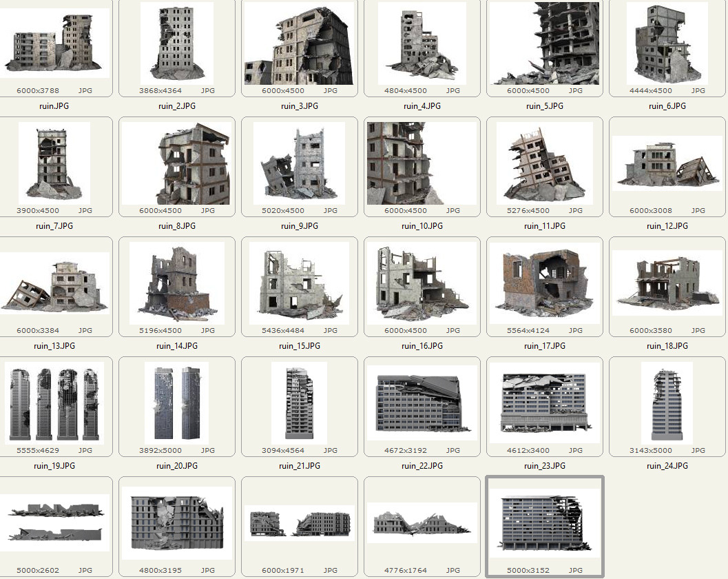
Task: Select the ruin_24.JPG thumbnail
Action: pos(667,403)
